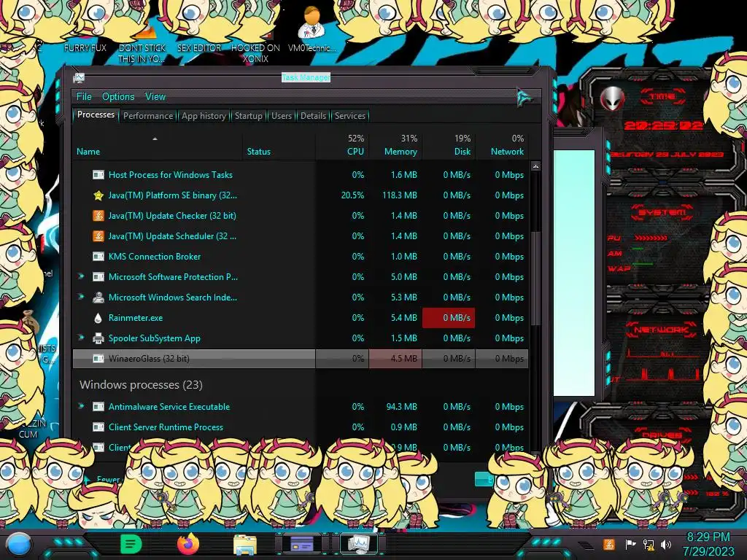The image size is (747, 560).
Task: Click the 118.3 MB memory value
Action: point(399,195)
